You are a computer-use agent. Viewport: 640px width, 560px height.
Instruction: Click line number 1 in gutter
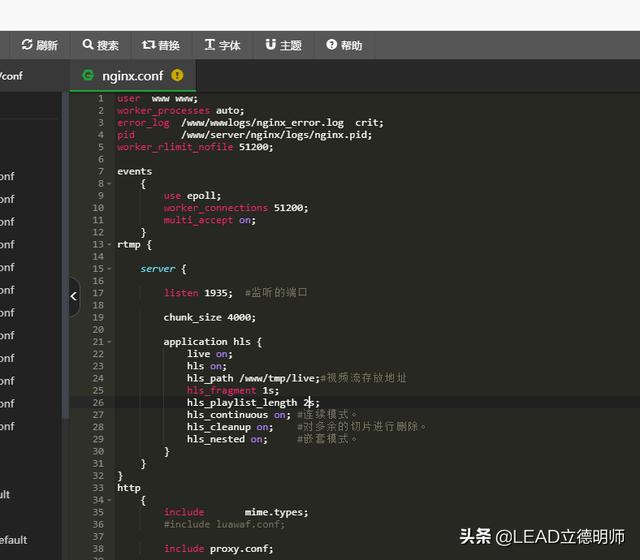(x=100, y=98)
